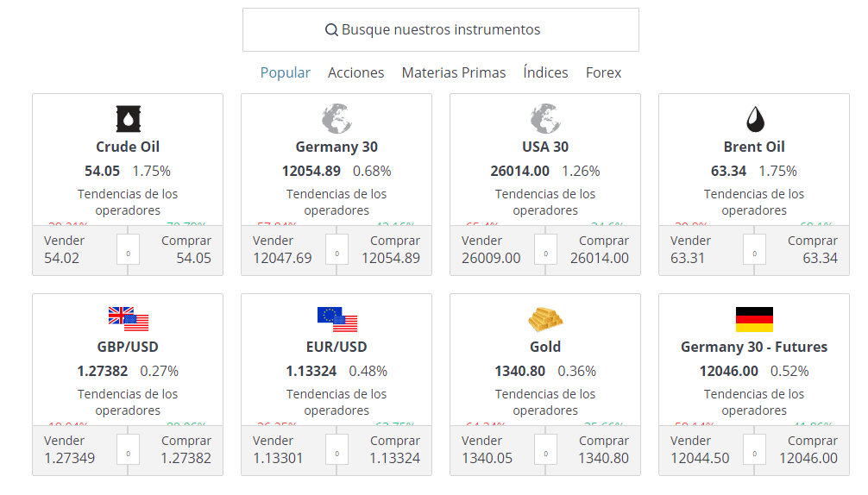Click the Germany 30 globe icon
868x495 pixels.
pyautogui.click(x=337, y=118)
